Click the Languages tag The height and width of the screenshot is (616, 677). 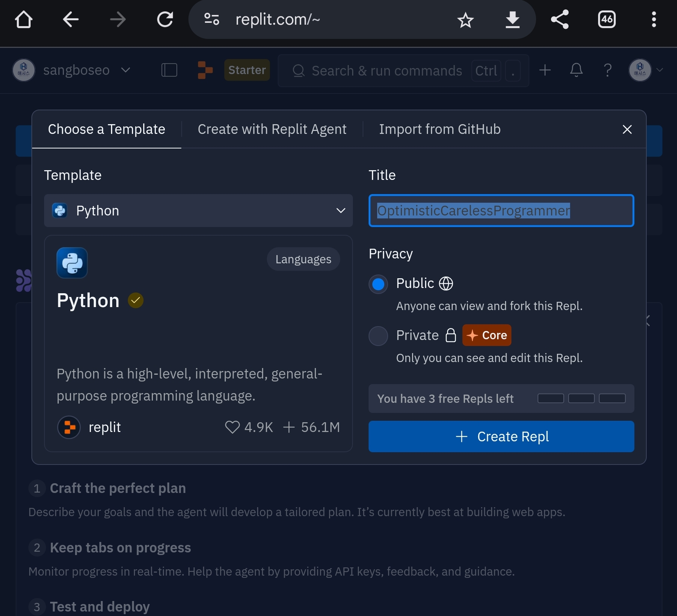(303, 259)
